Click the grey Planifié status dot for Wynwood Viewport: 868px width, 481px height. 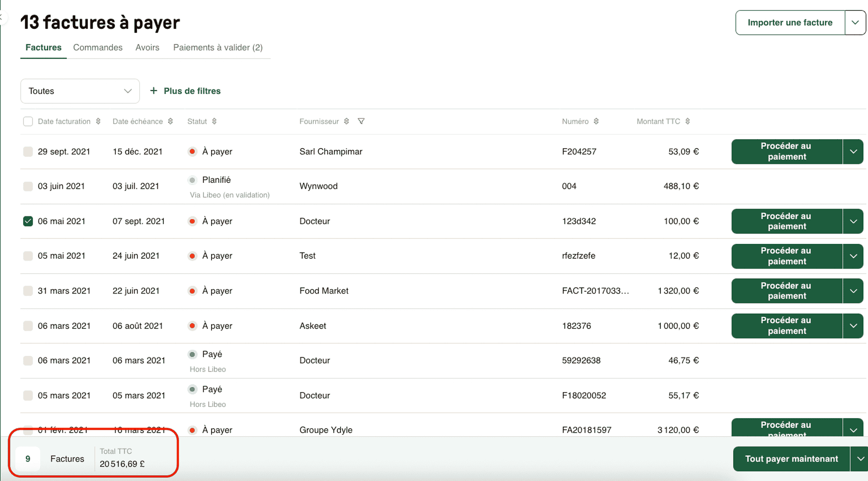pyautogui.click(x=192, y=180)
